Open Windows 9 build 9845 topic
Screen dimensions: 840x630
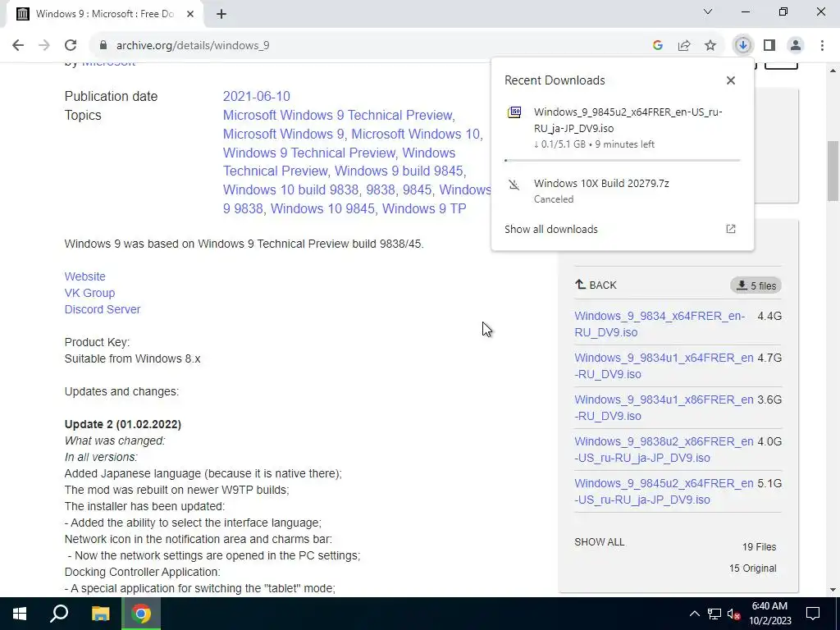pyautogui.click(x=399, y=171)
